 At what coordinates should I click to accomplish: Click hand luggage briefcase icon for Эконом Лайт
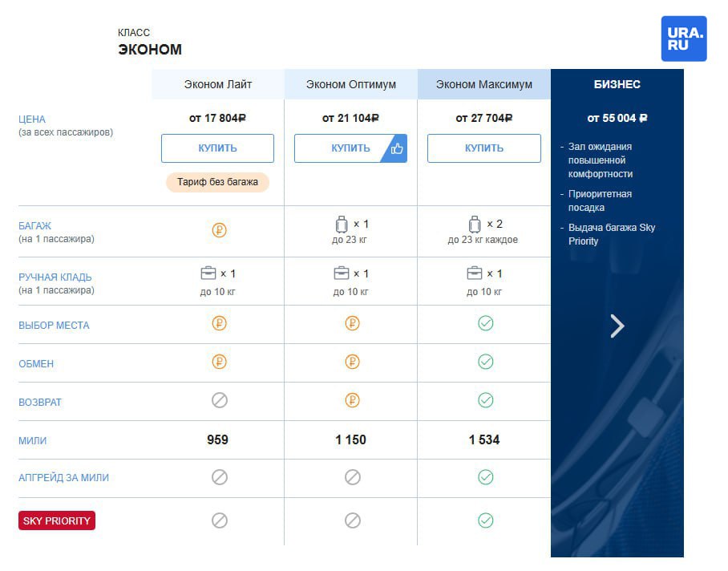click(208, 273)
